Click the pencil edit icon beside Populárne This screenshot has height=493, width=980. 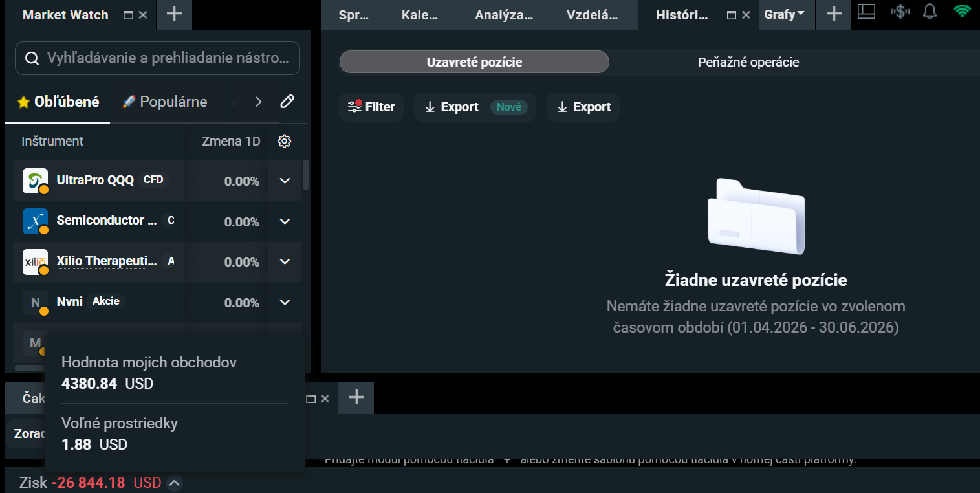(287, 102)
